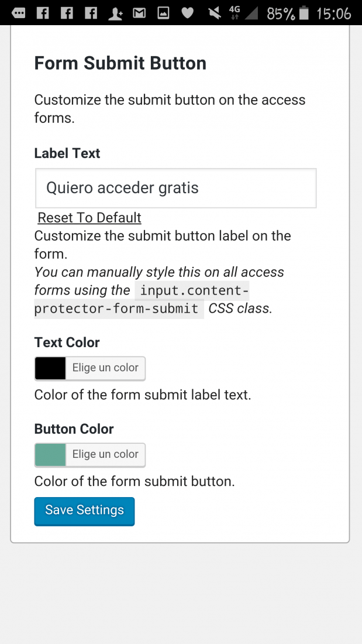Tap the 15:06 clock in status bar
The height and width of the screenshot is (644, 362).
click(334, 13)
